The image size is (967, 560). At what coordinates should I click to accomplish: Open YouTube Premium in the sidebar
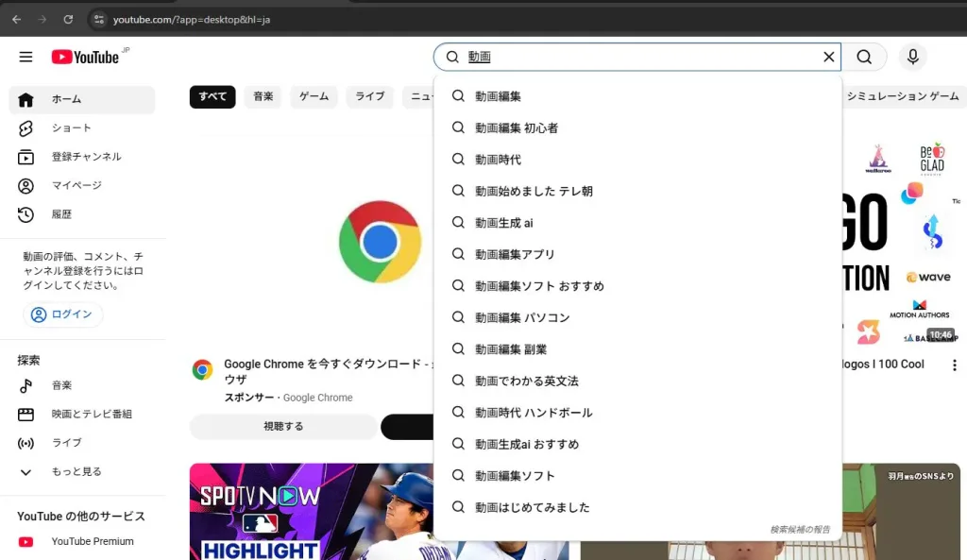pos(82,541)
